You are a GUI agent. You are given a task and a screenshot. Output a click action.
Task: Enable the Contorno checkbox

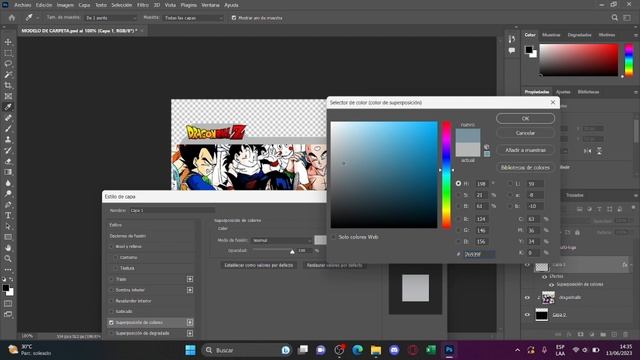(116, 258)
